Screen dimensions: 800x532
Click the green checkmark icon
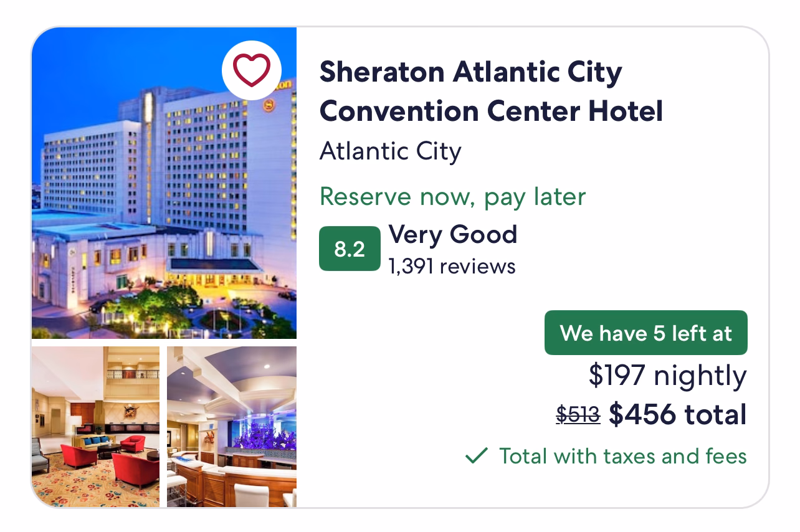477,456
